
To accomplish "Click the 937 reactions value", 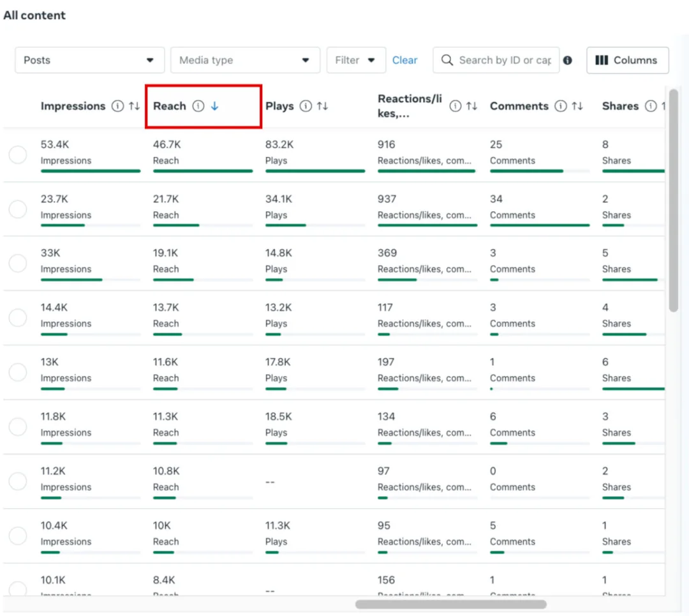I will tap(387, 199).
